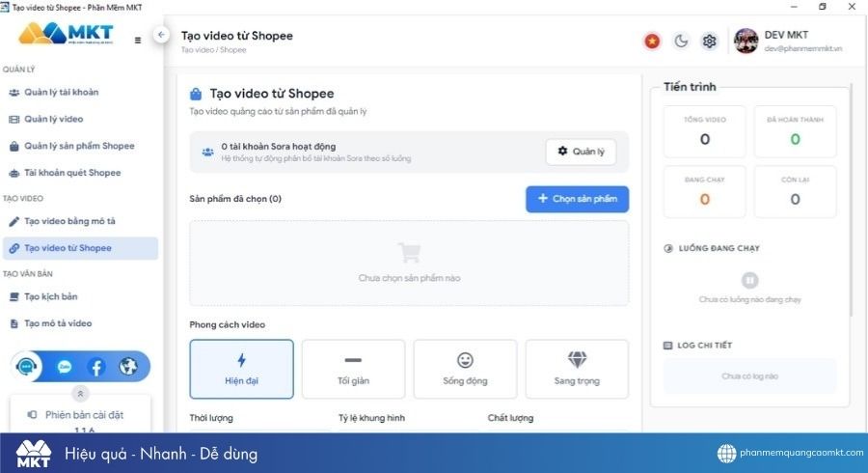Open settings gear icon in header
The width and height of the screenshot is (868, 473).
point(709,41)
